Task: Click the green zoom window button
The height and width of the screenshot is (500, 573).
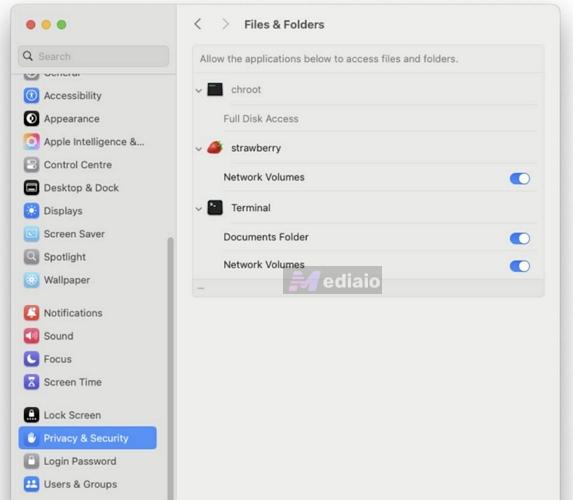Action: [62, 24]
